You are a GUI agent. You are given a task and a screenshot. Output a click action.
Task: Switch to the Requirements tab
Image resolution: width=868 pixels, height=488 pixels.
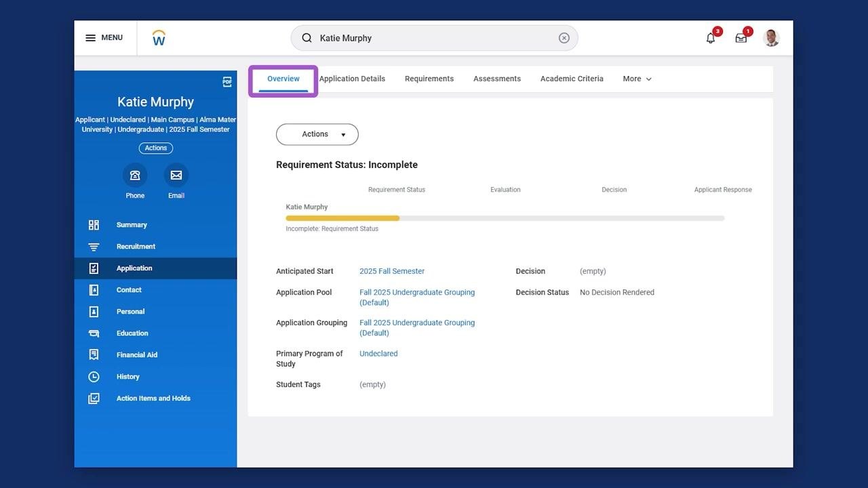429,79
